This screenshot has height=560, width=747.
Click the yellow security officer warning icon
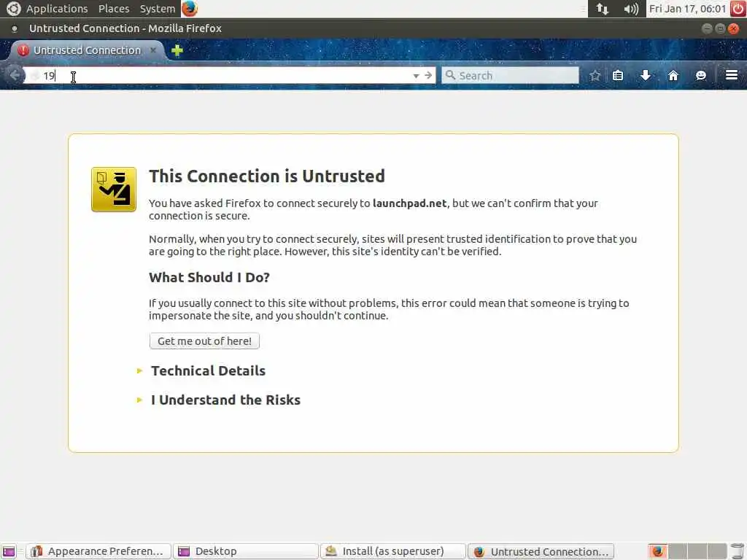(114, 189)
